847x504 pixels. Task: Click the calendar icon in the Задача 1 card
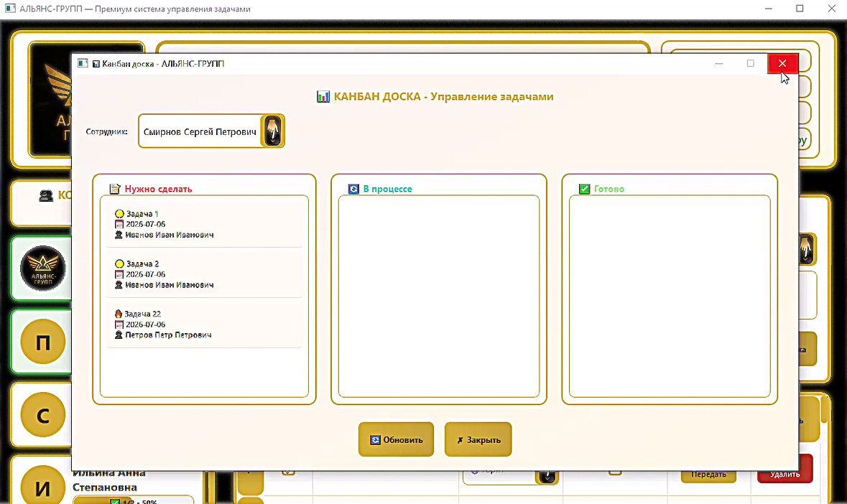119,224
